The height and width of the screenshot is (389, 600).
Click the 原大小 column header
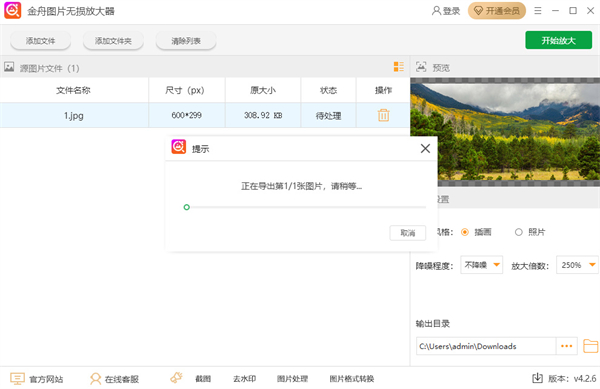point(263,90)
